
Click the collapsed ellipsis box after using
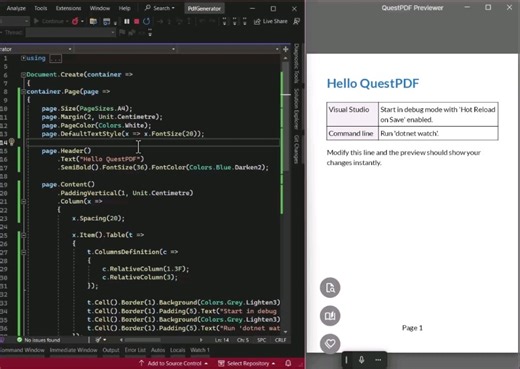(x=55, y=59)
